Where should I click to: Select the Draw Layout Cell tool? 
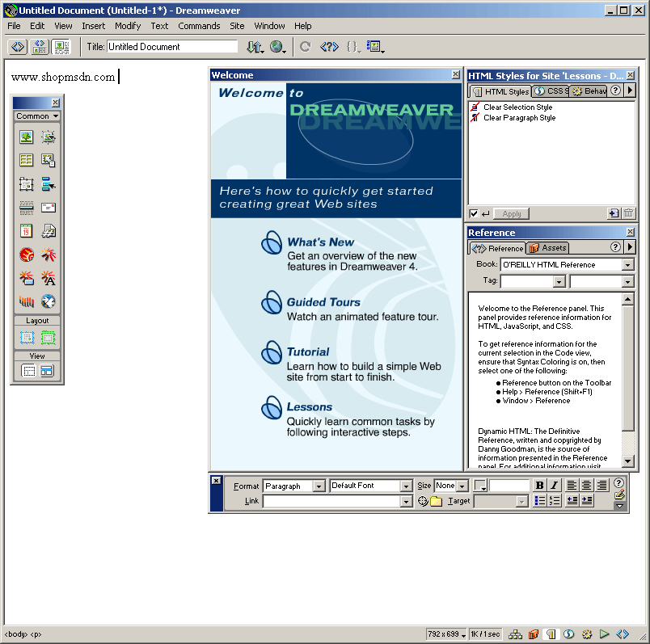click(x=27, y=338)
